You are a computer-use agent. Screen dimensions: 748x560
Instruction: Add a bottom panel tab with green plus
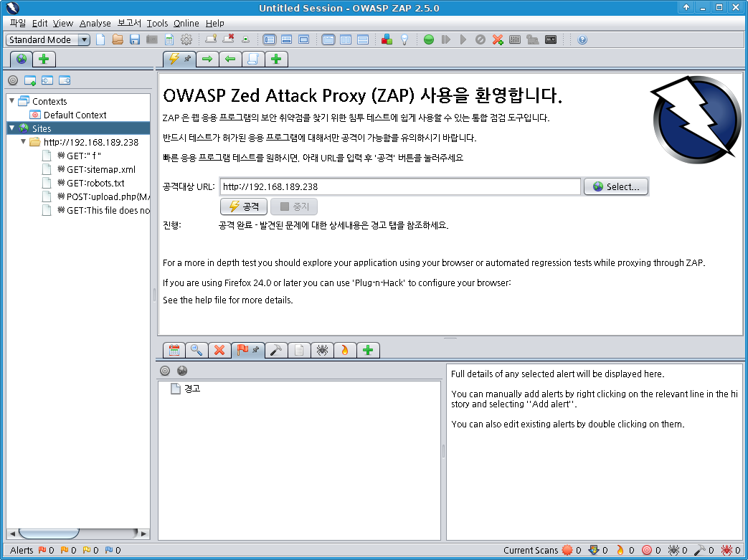pyautogui.click(x=368, y=351)
